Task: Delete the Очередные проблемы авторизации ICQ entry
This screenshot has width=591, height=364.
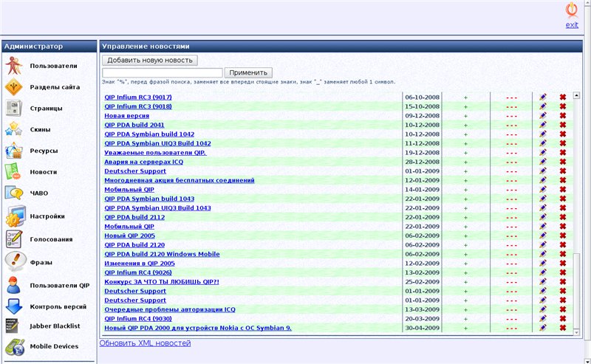Action: point(563,309)
